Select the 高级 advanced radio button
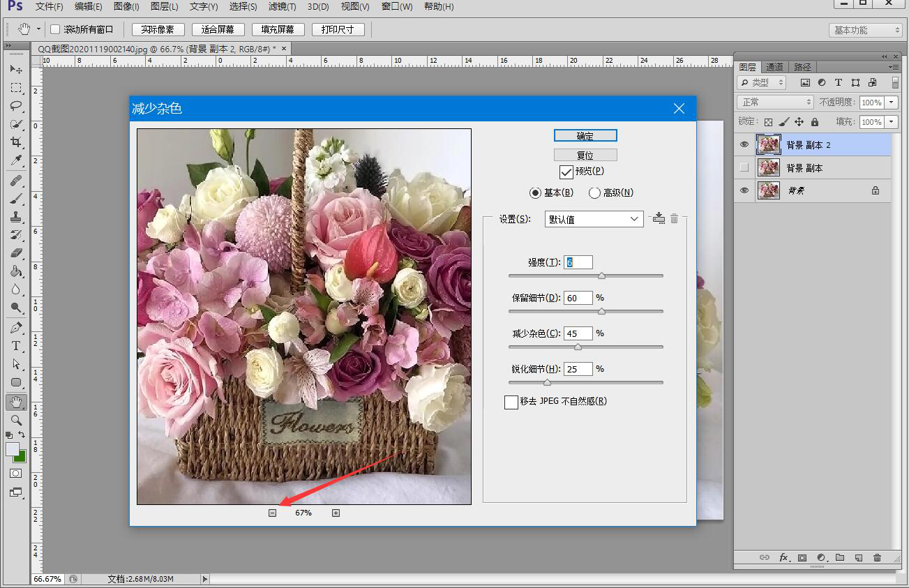The image size is (909, 588). (594, 193)
